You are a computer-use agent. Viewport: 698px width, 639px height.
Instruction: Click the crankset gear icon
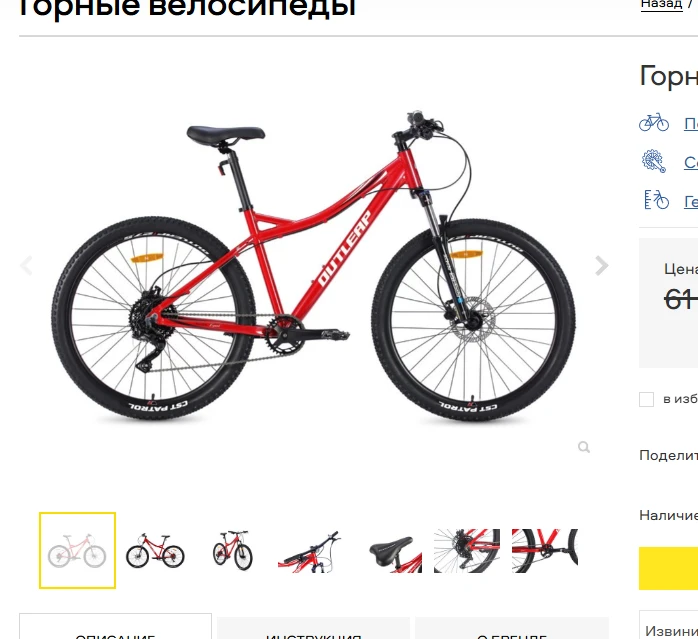coord(654,161)
